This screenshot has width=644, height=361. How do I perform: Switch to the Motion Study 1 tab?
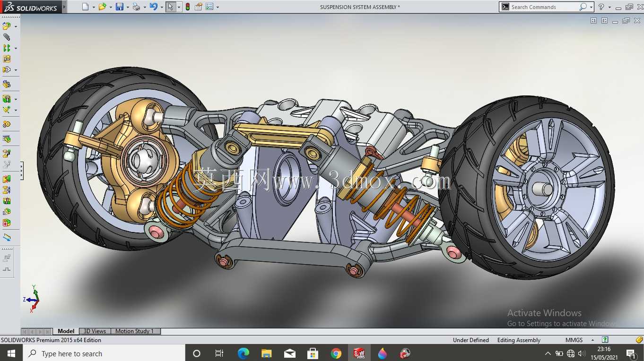point(135,331)
